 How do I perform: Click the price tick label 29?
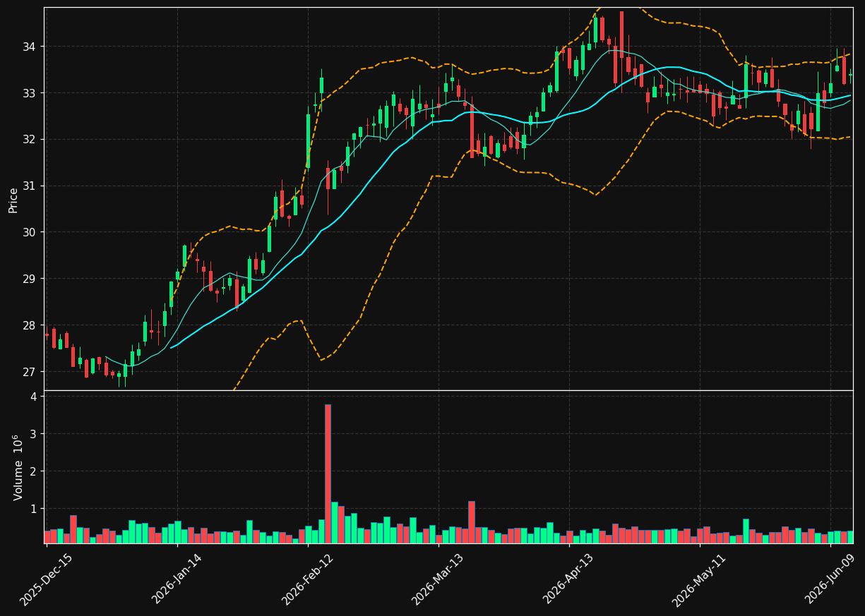[x=31, y=279]
